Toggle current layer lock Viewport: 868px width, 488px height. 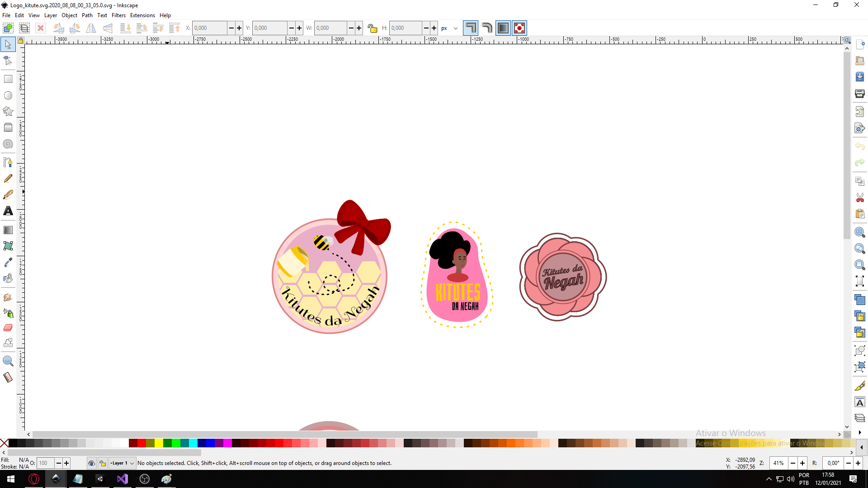pyautogui.click(x=103, y=463)
